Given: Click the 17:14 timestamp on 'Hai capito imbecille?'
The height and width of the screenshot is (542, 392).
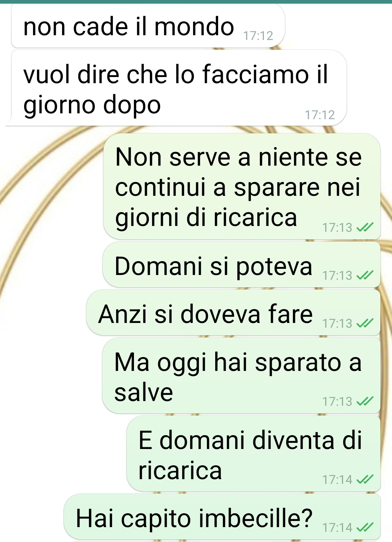Looking at the screenshot, I should tap(337, 527).
